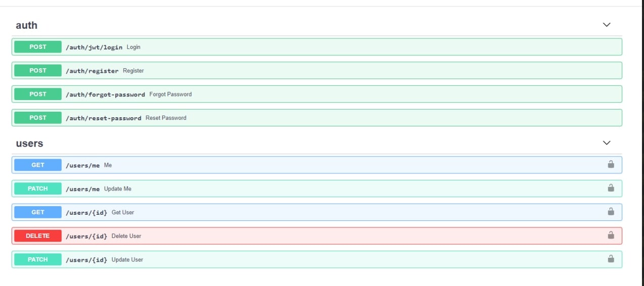Viewport: 644px width, 286px height.
Task: Click the 'Me' summary text
Action: click(x=108, y=165)
